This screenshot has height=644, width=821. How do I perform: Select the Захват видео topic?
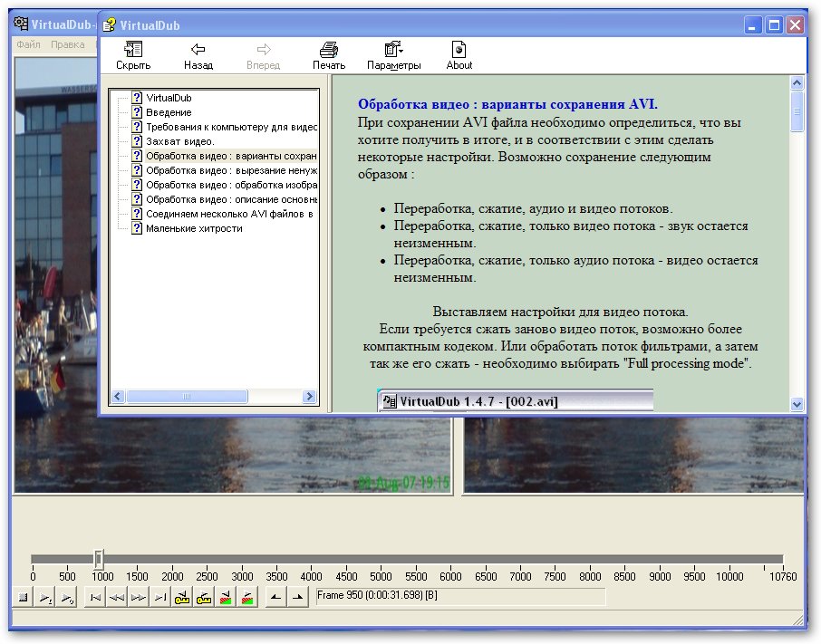[179, 141]
